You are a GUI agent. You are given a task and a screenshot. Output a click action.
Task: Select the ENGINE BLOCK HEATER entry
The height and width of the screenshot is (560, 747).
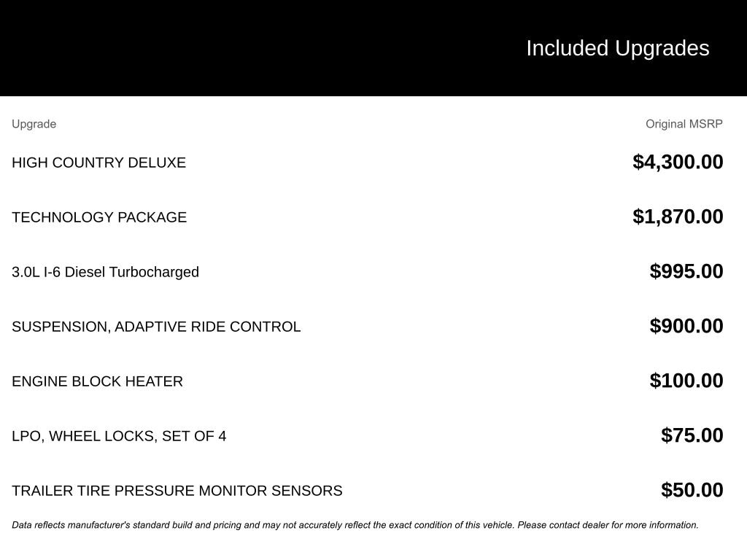pos(97,381)
